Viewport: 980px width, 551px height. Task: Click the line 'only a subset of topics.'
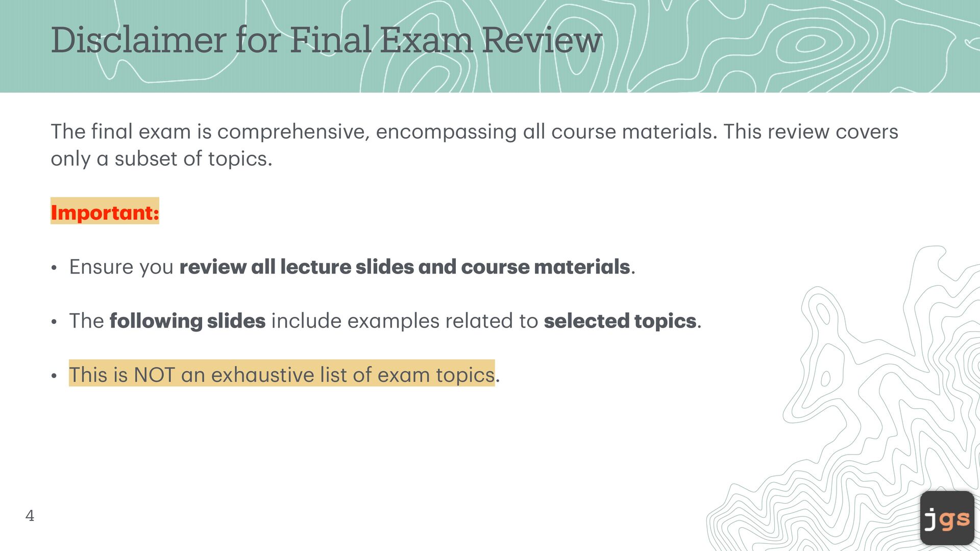point(161,159)
